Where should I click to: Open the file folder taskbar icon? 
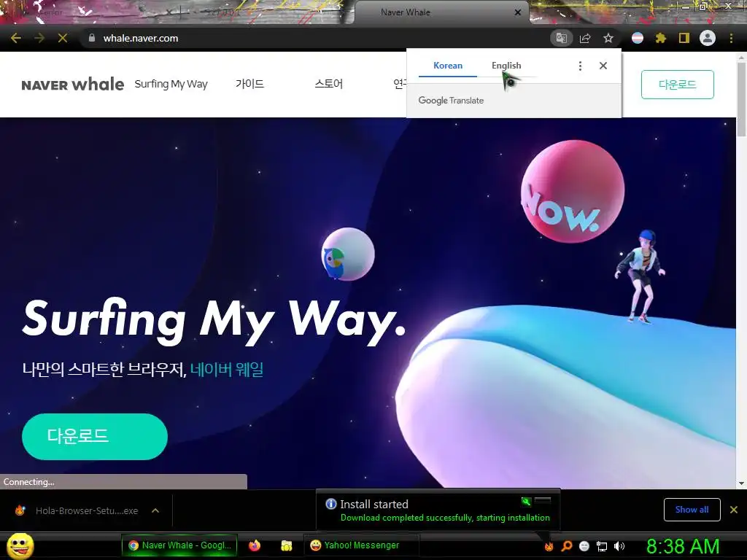click(x=286, y=545)
